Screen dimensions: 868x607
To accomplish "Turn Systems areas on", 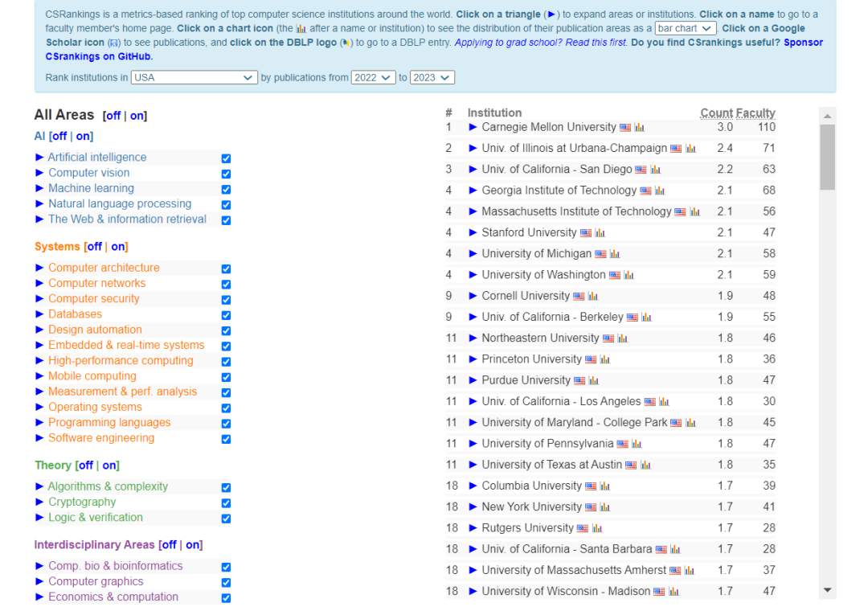I will [118, 247].
